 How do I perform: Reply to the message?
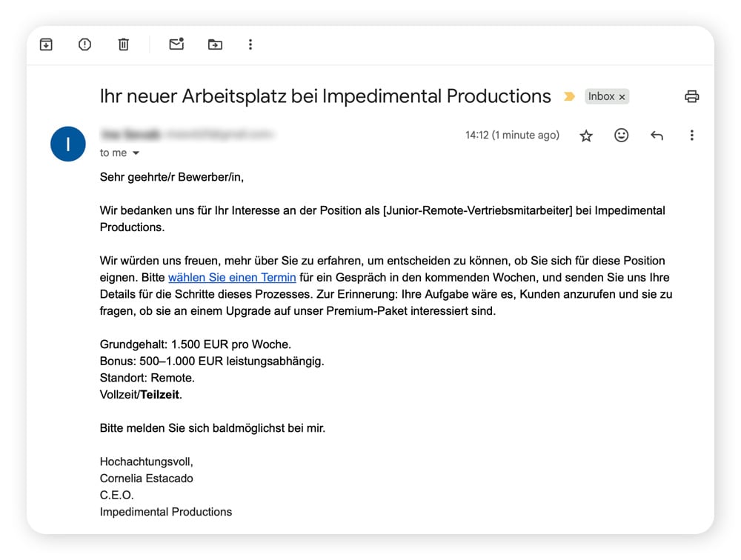click(657, 136)
